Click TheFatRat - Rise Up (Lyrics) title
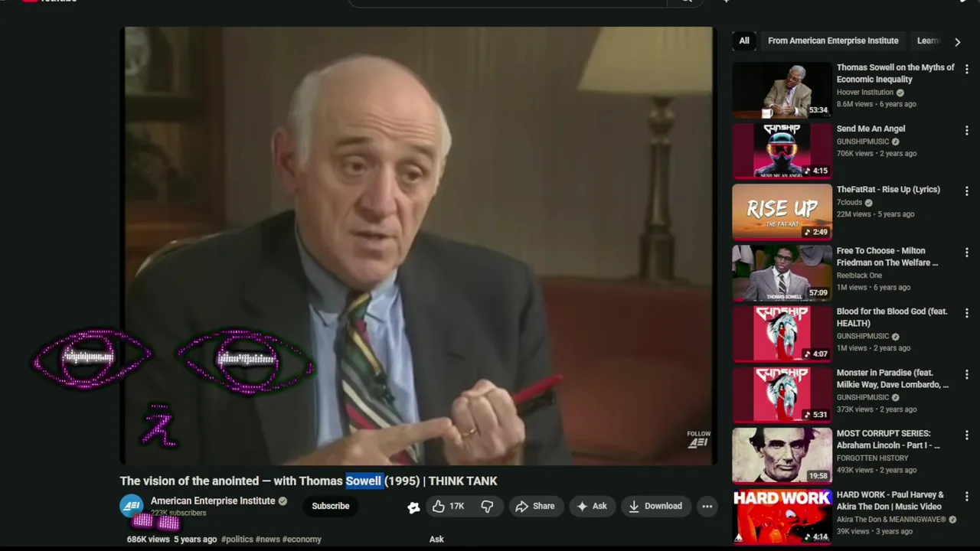The height and width of the screenshot is (551, 980). 888,190
